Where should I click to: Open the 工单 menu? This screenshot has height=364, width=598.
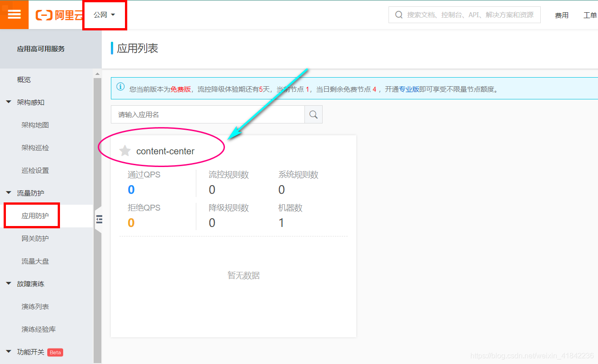click(590, 15)
